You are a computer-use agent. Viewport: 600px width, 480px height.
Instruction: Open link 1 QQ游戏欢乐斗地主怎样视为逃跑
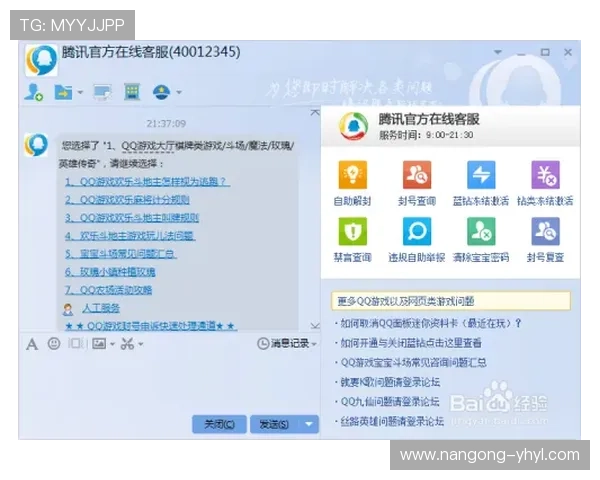click(x=147, y=181)
